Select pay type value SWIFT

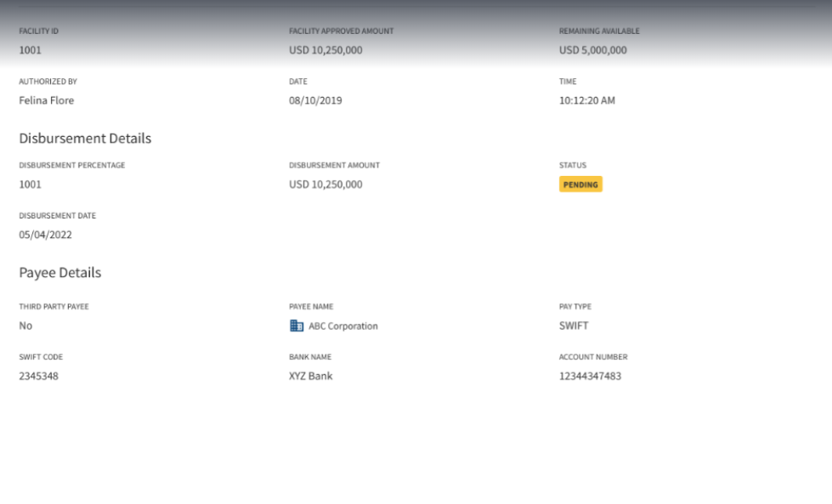coord(574,326)
